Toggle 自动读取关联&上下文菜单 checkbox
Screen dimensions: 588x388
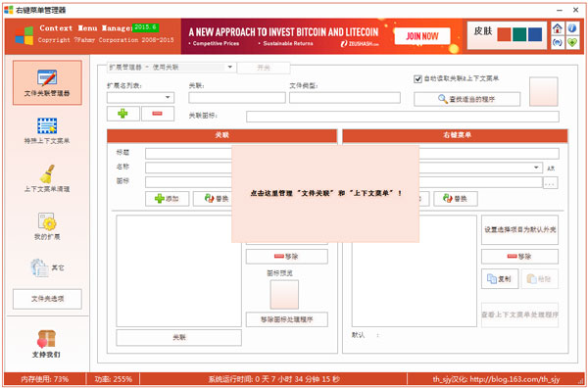(x=417, y=79)
